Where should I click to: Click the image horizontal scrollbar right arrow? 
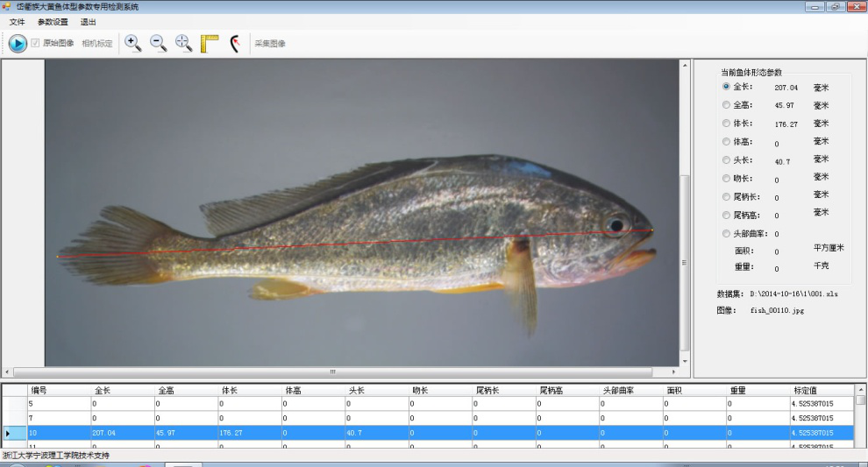click(673, 372)
